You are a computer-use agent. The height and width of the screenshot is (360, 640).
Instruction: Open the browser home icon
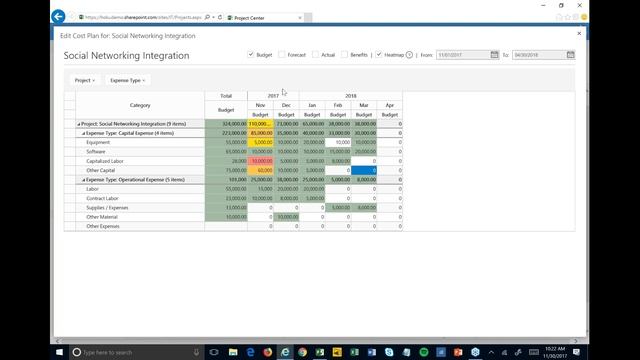(x=559, y=18)
